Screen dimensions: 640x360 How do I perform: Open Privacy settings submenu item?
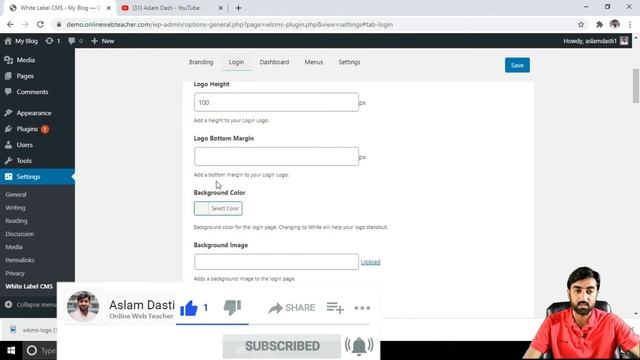coord(15,273)
